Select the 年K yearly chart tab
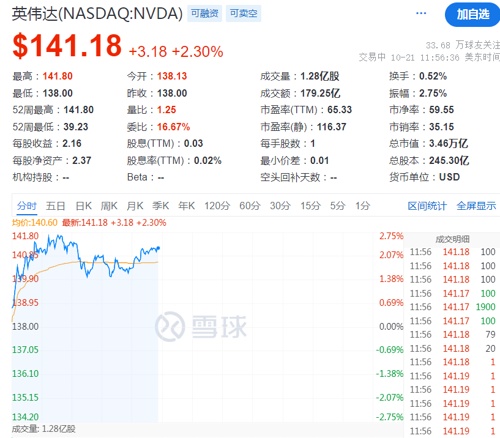Viewport: 500px width, 438px height. point(186,206)
